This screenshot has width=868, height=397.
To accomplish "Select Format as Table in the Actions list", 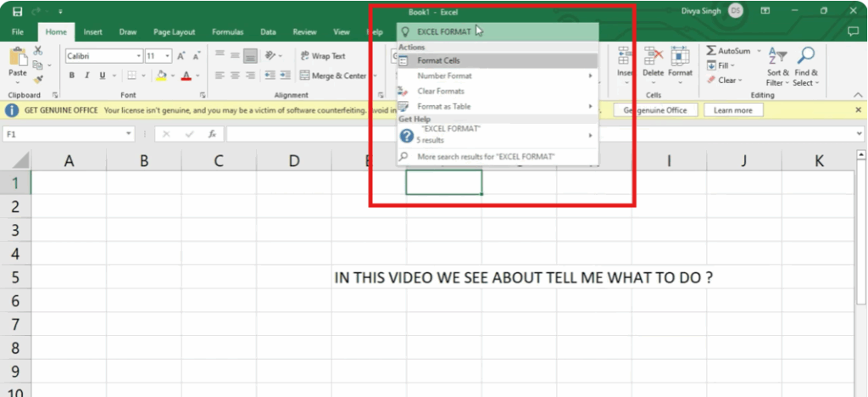I will (x=498, y=106).
